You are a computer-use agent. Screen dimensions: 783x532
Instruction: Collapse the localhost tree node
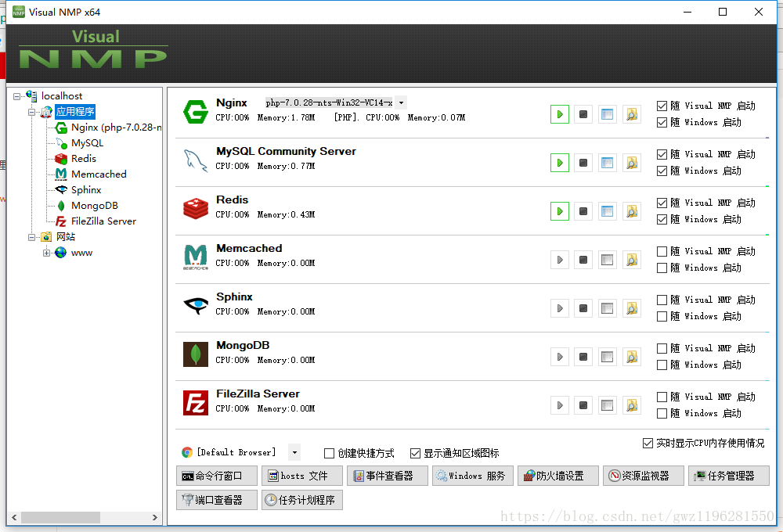16,96
